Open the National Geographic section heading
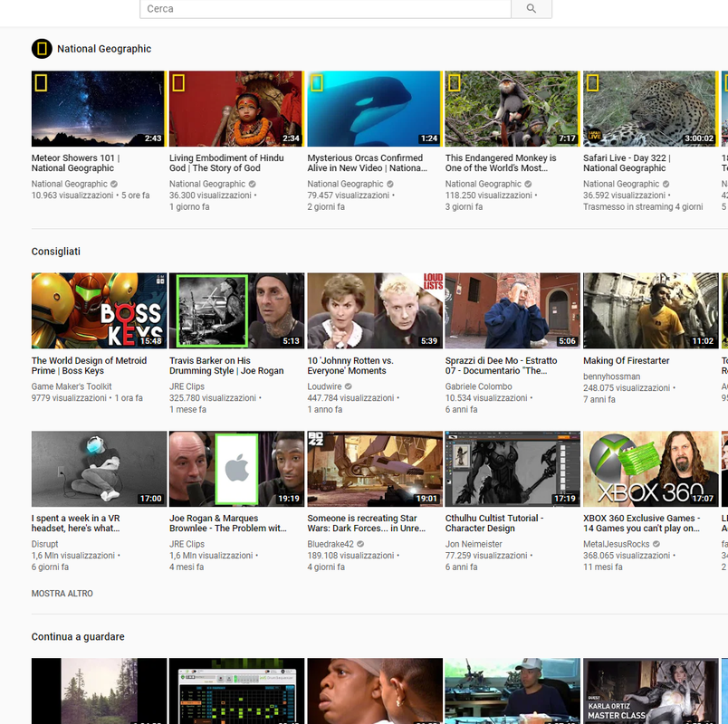The image size is (728, 724). [104, 49]
